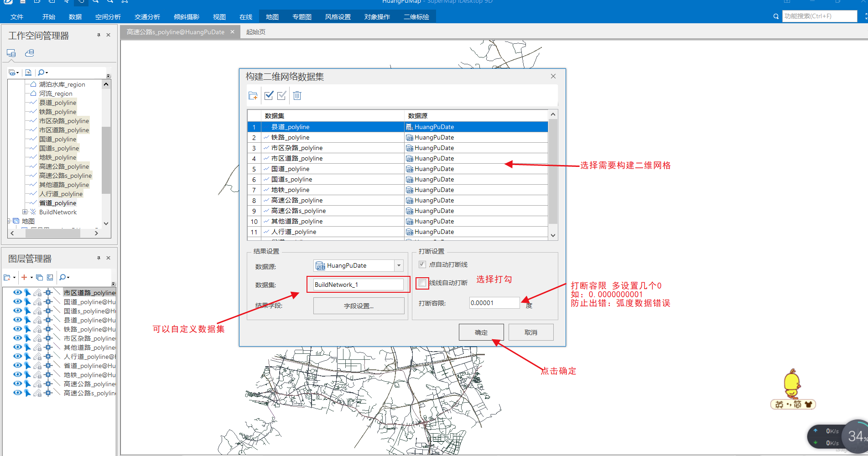Click the select-all checkmark icon in dialog toolbar
This screenshot has width=868, height=456.
tap(269, 95)
